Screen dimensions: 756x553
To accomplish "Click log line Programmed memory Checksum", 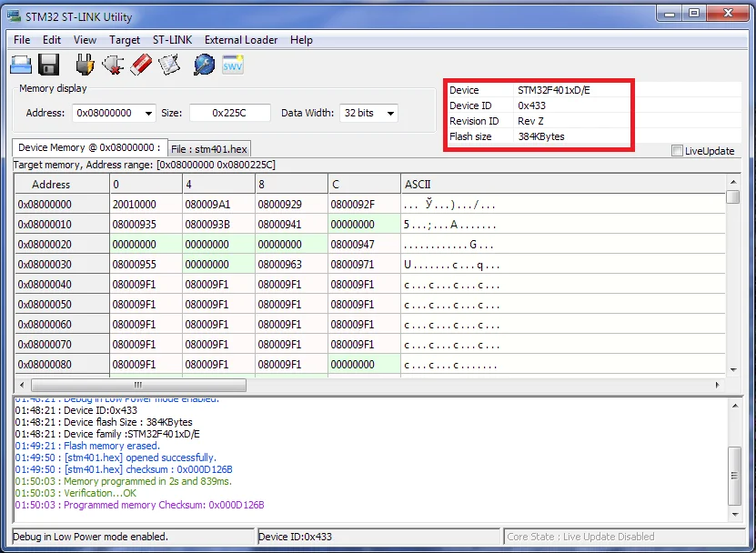I will point(139,506).
